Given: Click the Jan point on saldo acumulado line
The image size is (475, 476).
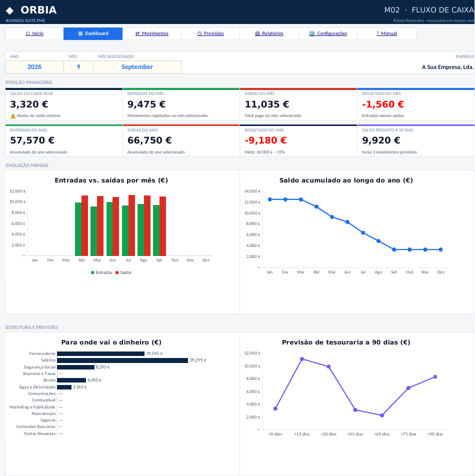Looking at the screenshot, I should (x=270, y=199).
